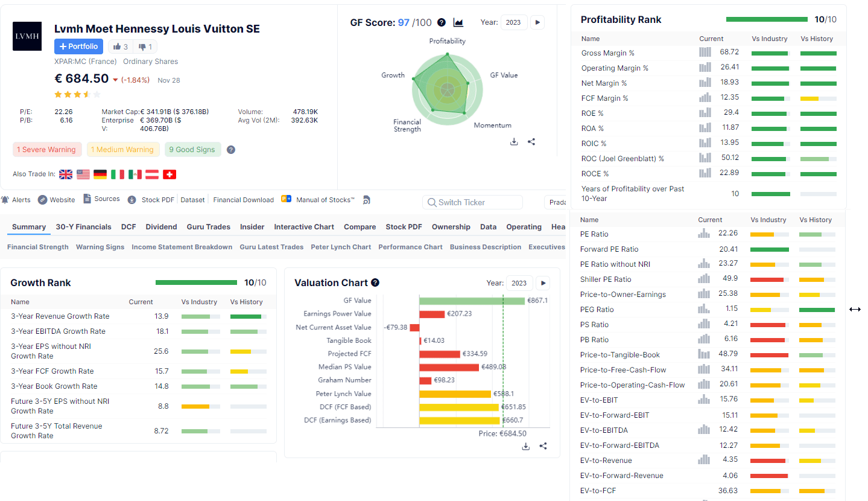Open the Operating Margin % mini chart icon
Viewport: 868px width, 501px height.
click(x=705, y=67)
